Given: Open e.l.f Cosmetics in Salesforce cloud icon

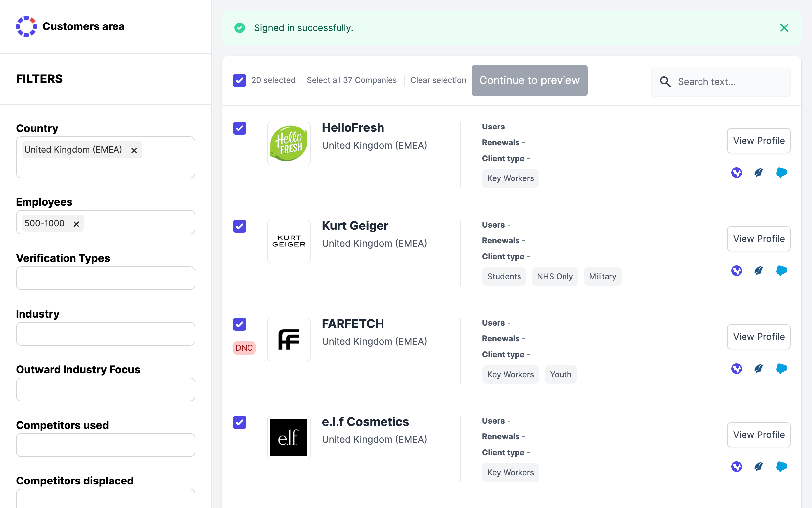Looking at the screenshot, I should (x=782, y=467).
